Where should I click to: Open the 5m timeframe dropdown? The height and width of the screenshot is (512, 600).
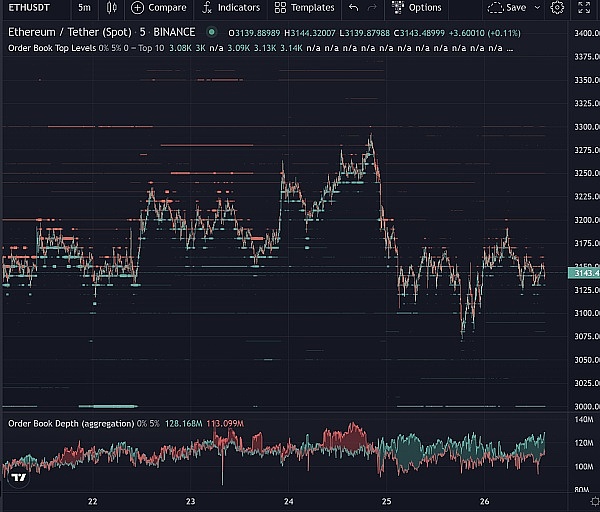84,8
